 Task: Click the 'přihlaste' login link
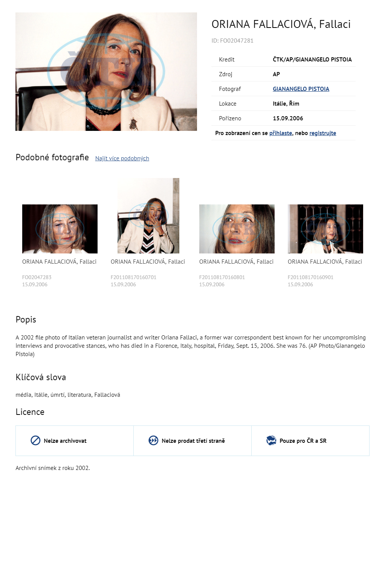(281, 133)
